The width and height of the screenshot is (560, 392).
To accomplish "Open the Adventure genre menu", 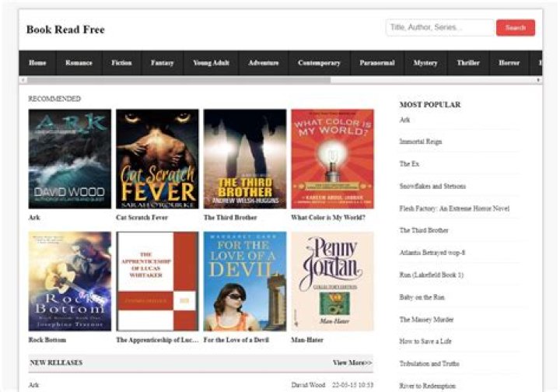I will tap(264, 63).
